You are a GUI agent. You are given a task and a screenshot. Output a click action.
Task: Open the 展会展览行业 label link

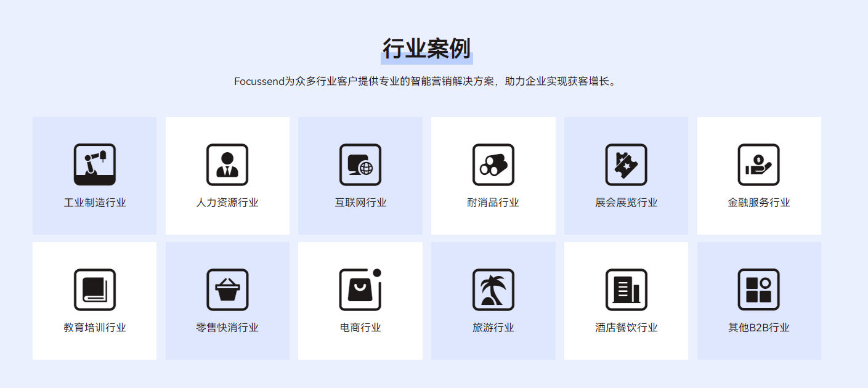point(626,203)
